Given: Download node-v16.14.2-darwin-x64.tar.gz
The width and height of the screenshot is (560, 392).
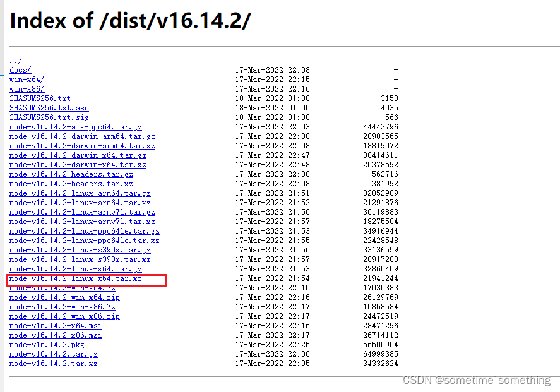Looking at the screenshot, I should click(78, 155).
